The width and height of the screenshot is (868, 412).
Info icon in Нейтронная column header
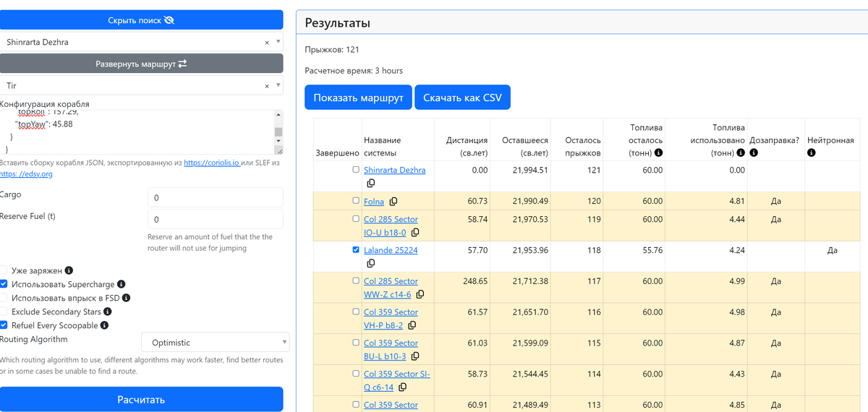(x=812, y=153)
